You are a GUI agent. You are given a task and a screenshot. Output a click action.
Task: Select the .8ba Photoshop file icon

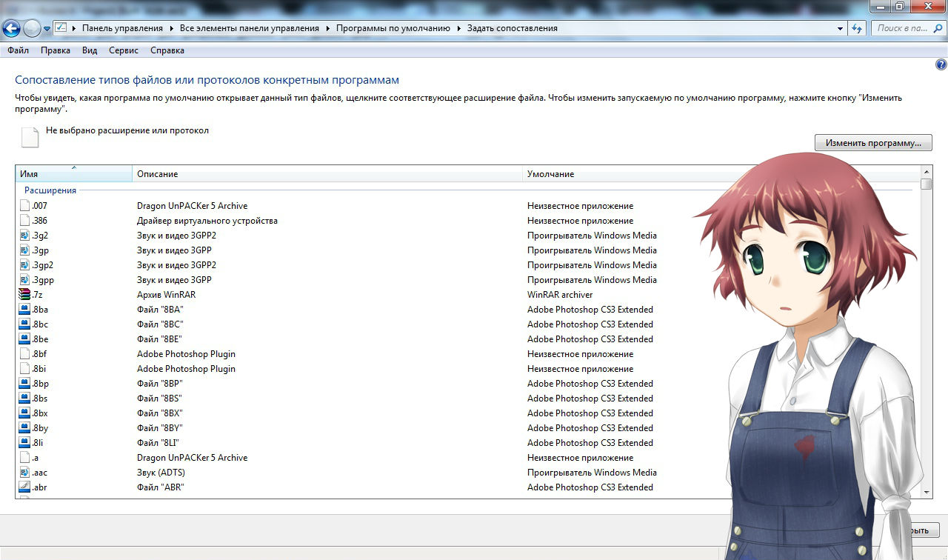24,310
